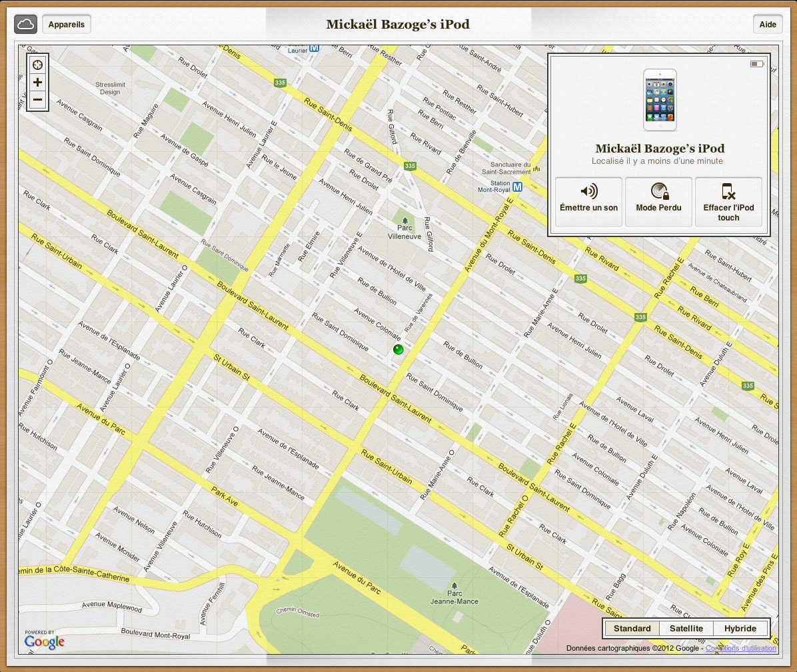Image resolution: width=797 pixels, height=672 pixels.
Task: Activate Mode Perdu lost mode
Action: (x=659, y=202)
